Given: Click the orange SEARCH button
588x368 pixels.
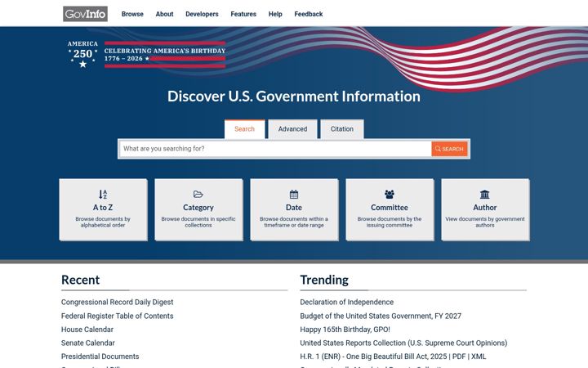Looking at the screenshot, I should tap(449, 149).
